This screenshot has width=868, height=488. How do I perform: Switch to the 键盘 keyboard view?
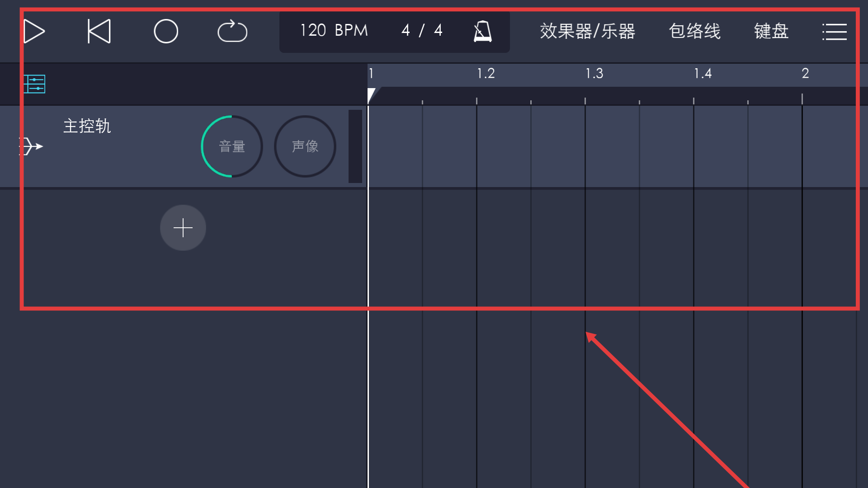771,31
